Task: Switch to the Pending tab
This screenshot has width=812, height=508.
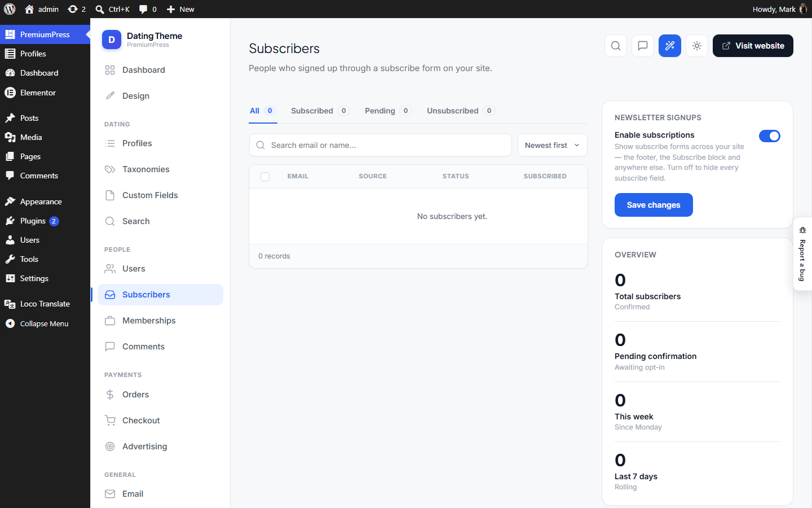Action: click(388, 111)
